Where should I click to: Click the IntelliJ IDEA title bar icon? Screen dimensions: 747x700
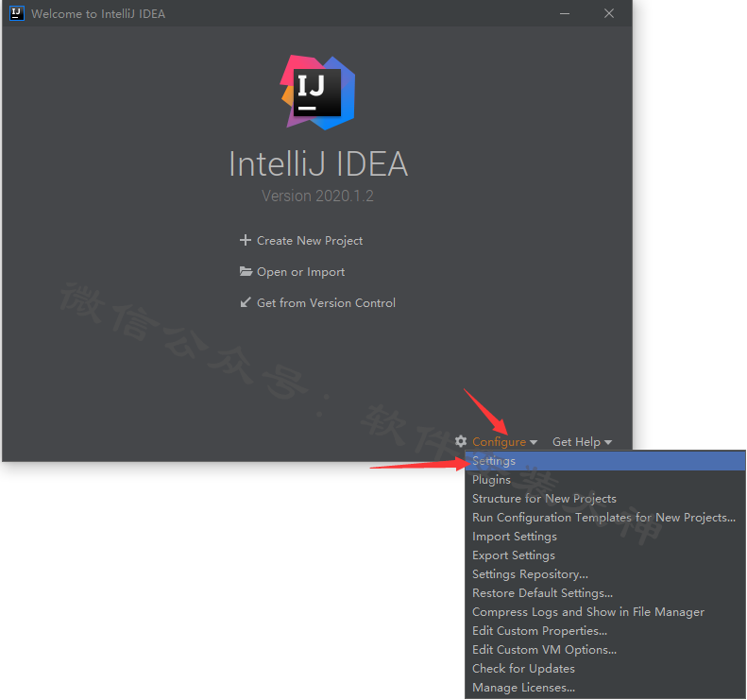pos(17,13)
